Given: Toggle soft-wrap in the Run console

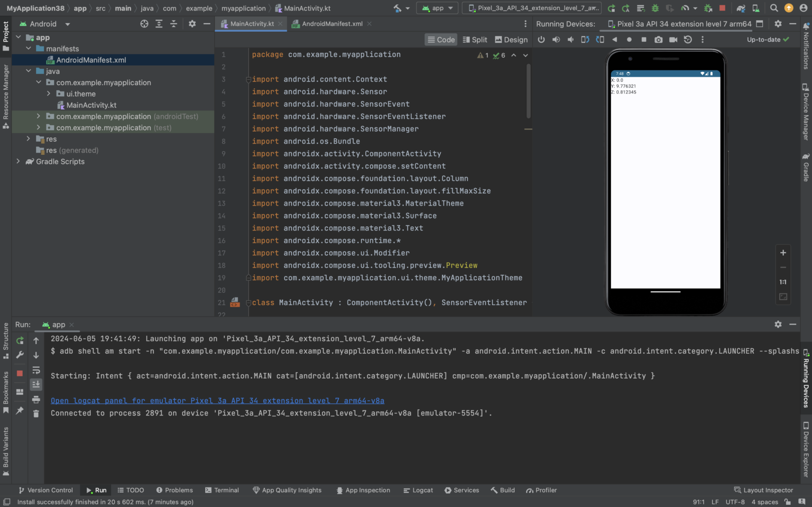Looking at the screenshot, I should pos(36,370).
